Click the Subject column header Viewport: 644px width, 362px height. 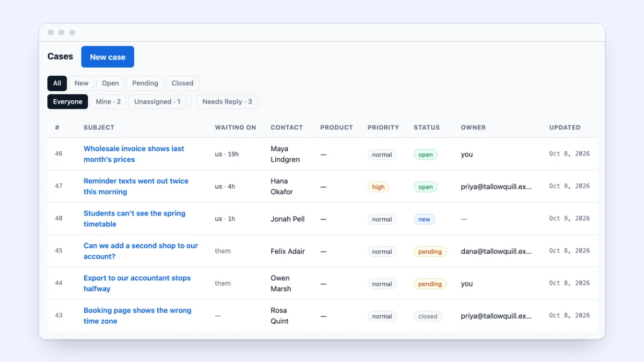(x=99, y=128)
